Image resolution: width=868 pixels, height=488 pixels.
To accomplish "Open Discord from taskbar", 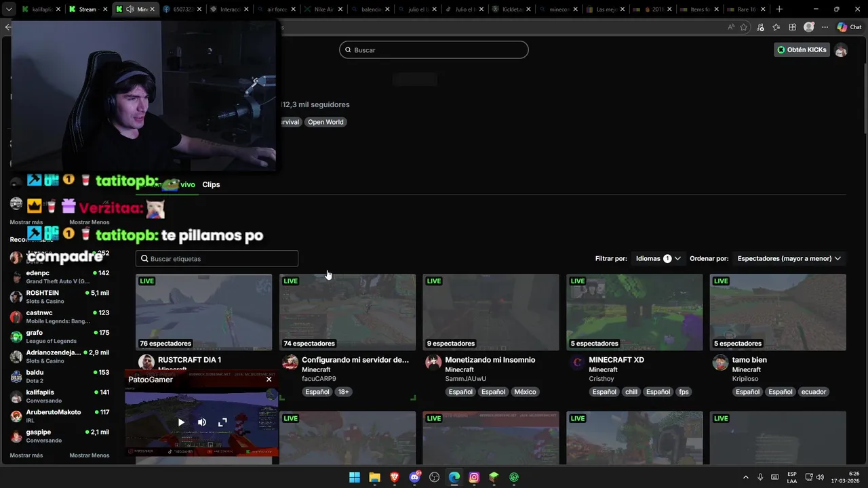I will coord(414,477).
